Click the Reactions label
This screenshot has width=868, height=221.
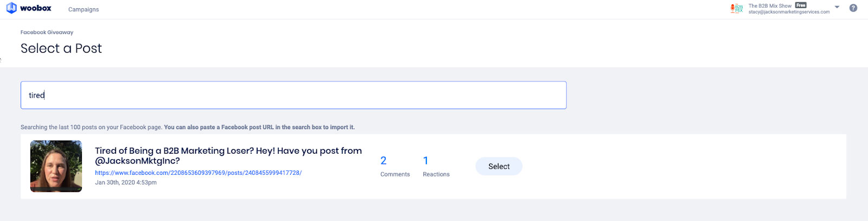pyautogui.click(x=436, y=174)
